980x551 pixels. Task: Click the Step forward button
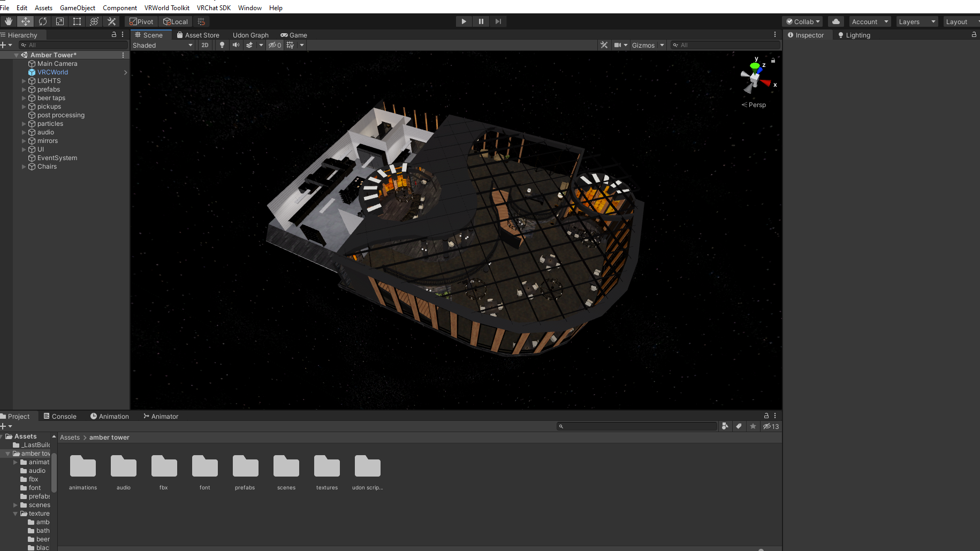pos(498,21)
